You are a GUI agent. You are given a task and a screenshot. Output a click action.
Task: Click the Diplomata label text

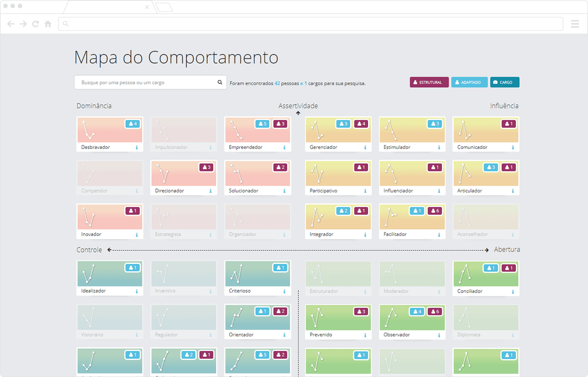click(x=469, y=335)
